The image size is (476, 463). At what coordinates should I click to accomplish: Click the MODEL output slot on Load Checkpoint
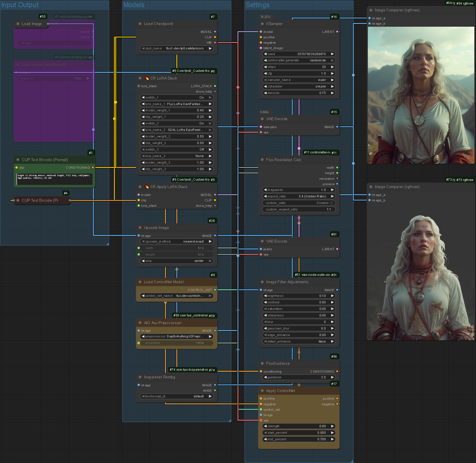point(215,32)
